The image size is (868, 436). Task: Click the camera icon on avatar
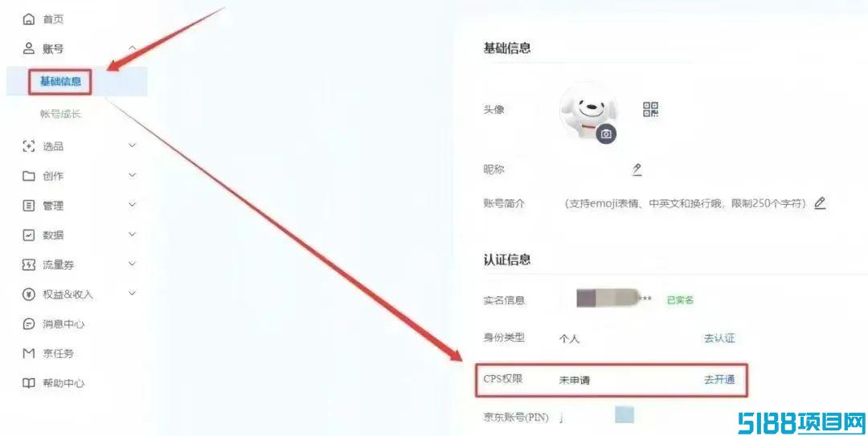(606, 134)
